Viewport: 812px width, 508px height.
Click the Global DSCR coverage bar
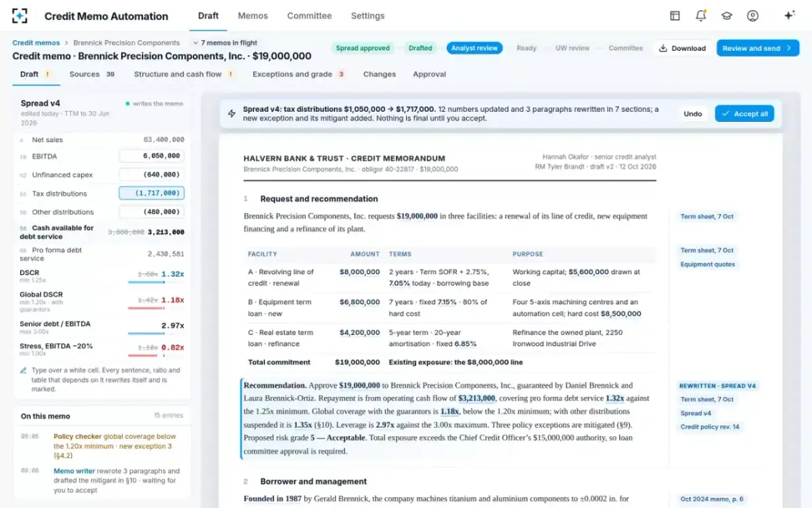click(x=156, y=308)
